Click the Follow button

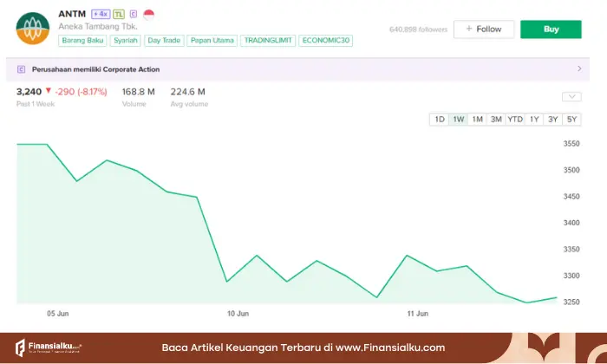click(484, 29)
